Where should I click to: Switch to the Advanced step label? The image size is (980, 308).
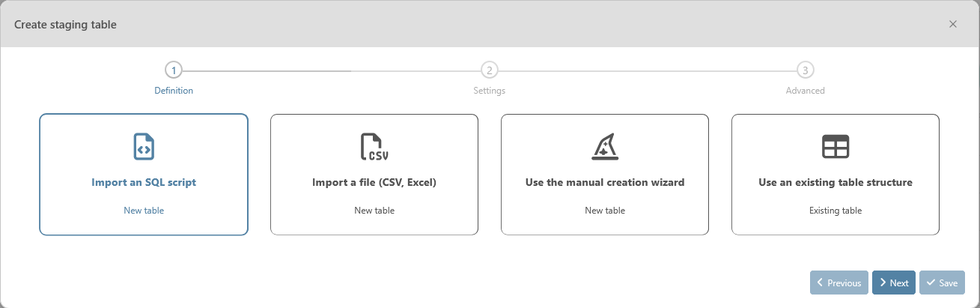(x=805, y=91)
